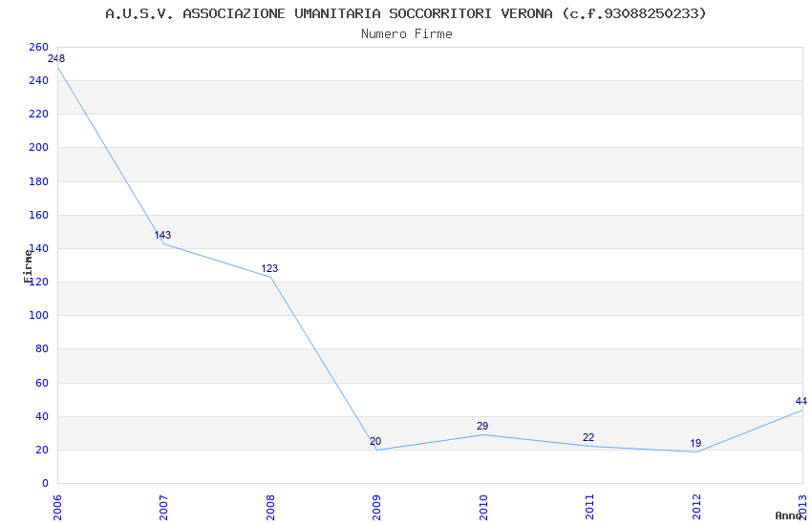Click x-axis year label 2012
Screen dimensions: 812x525
696,508
